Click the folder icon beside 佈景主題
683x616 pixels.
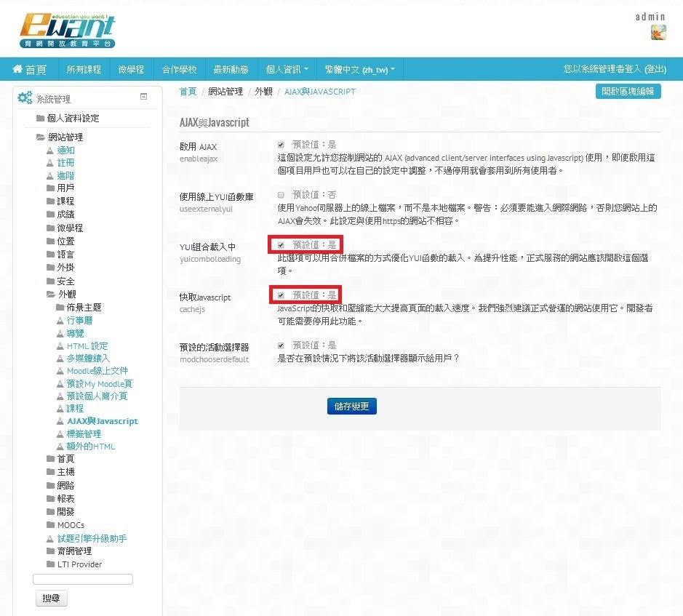pos(60,308)
